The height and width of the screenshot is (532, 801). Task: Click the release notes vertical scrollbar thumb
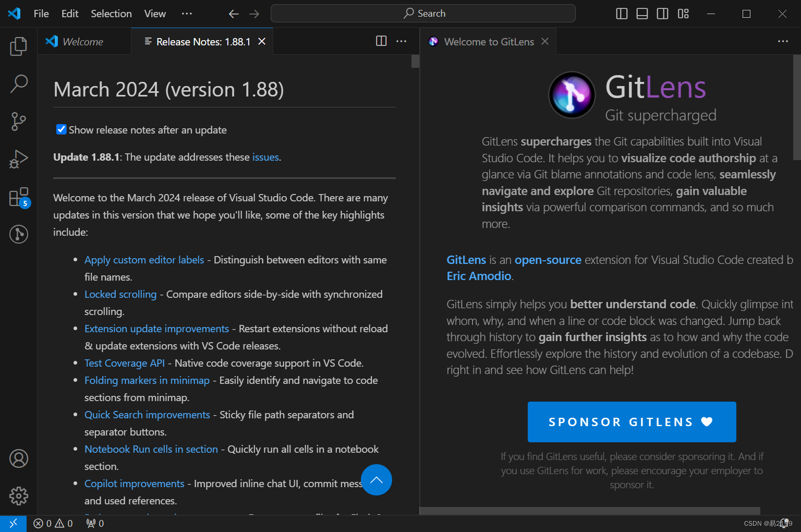click(415, 61)
